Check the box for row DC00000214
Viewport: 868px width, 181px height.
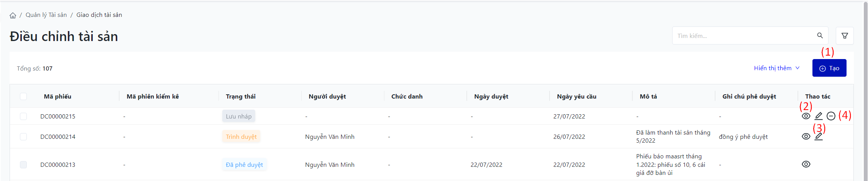[x=23, y=137]
